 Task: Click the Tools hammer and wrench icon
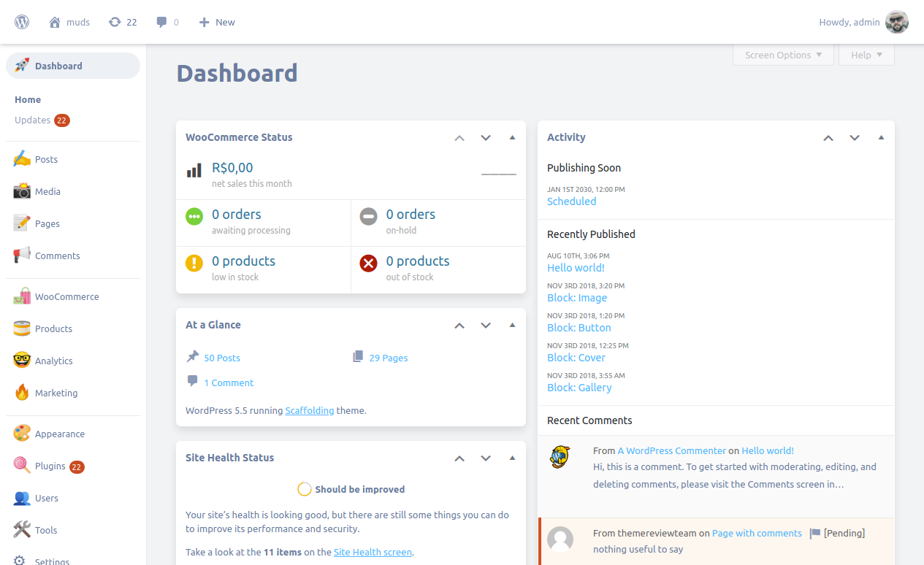coord(22,530)
